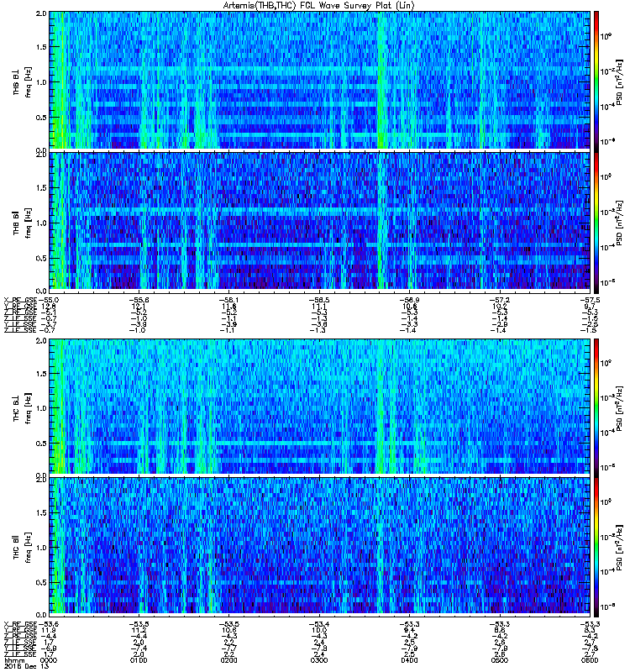The height and width of the screenshot is (672, 630).
Task: Click the THB X_RE_GSE value '-55.6'
Action: click(x=139, y=300)
